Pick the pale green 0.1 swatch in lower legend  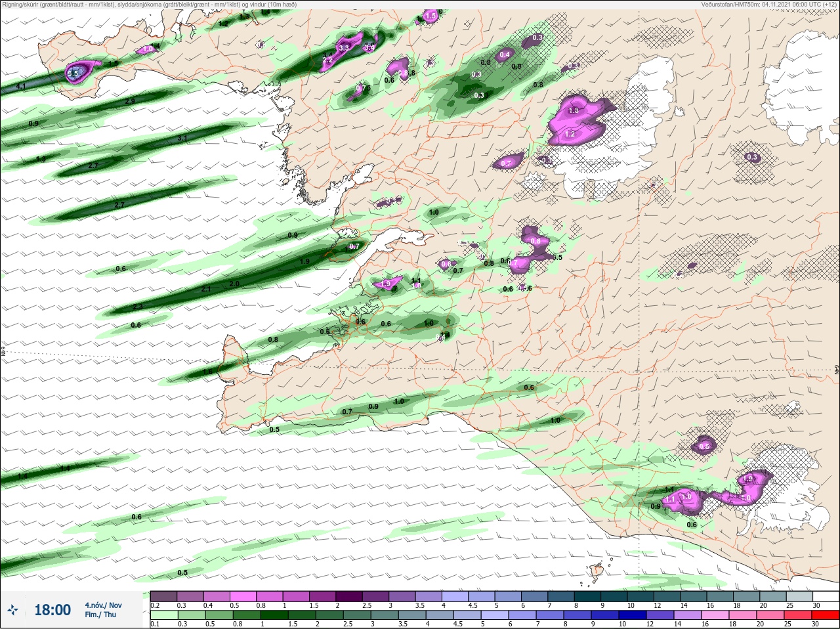pos(163,615)
